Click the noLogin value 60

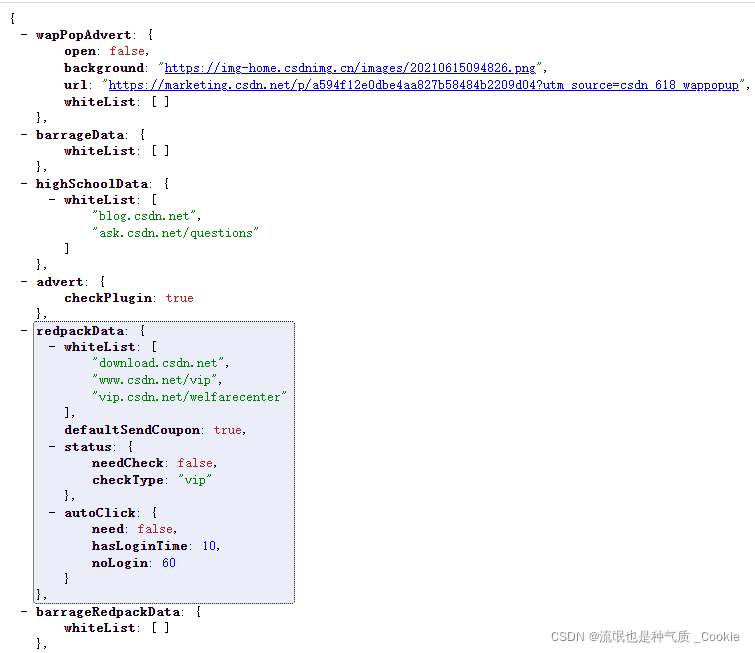[169, 563]
